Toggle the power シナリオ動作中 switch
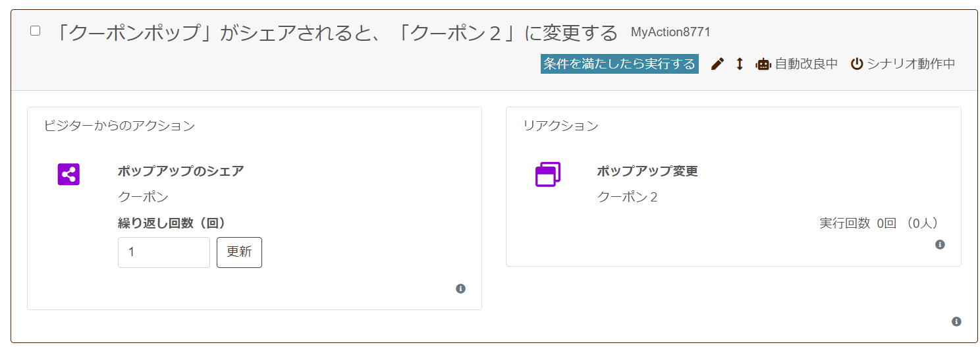The width and height of the screenshot is (980, 347). 857,64
